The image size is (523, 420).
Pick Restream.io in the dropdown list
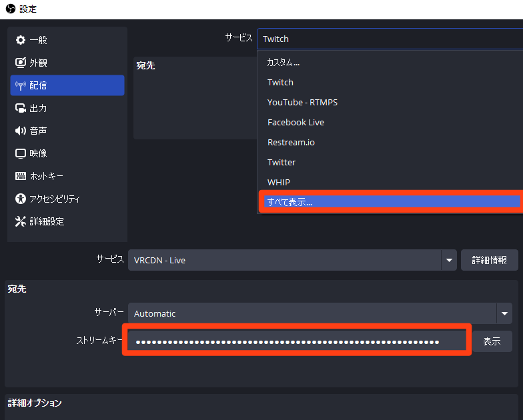(x=290, y=142)
